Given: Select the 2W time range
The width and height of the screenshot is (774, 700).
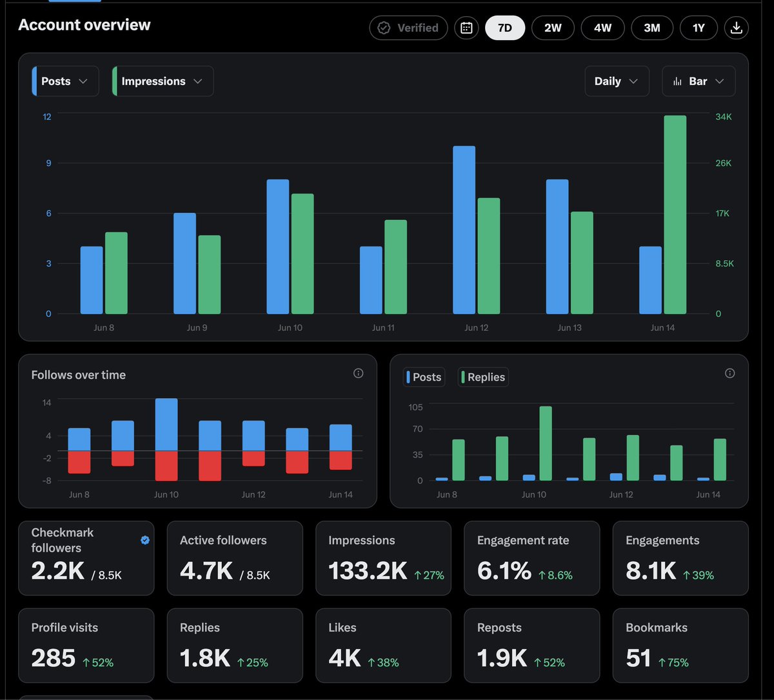Looking at the screenshot, I should pos(553,28).
